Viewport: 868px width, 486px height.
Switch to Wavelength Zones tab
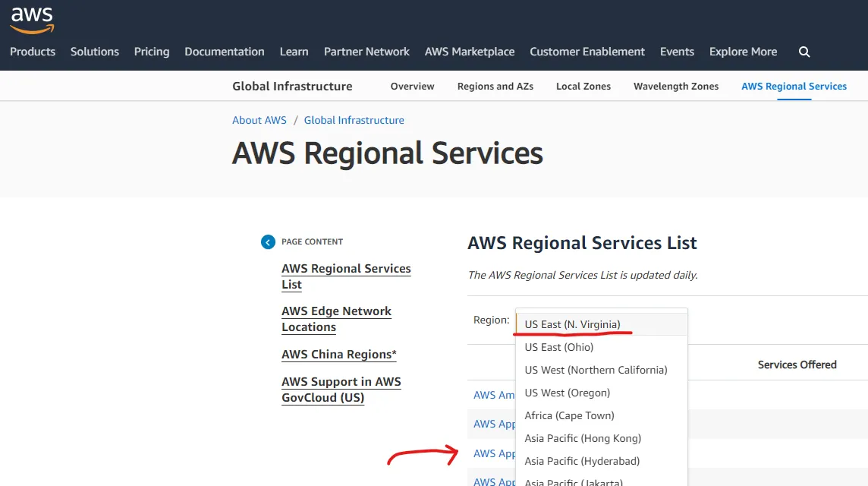click(676, 86)
